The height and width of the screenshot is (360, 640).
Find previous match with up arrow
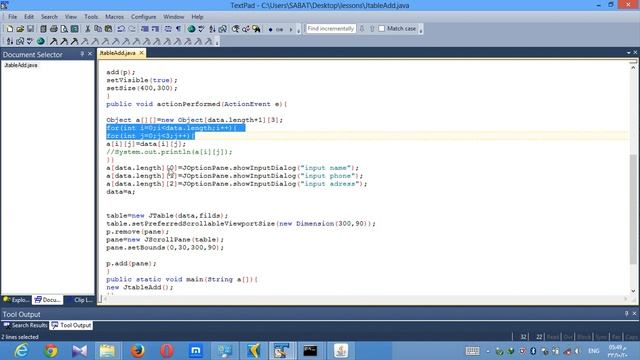pyautogui.click(x=372, y=29)
